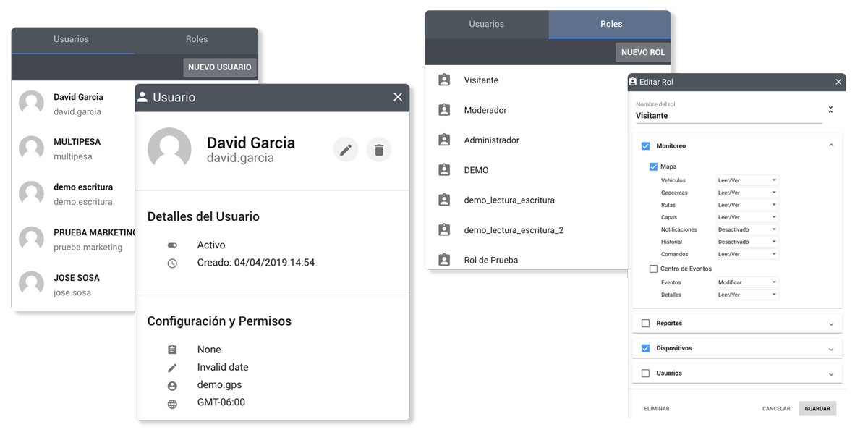Create a role with NUEVO ROL
Image resolution: width=868 pixels, height=435 pixels.
(643, 52)
